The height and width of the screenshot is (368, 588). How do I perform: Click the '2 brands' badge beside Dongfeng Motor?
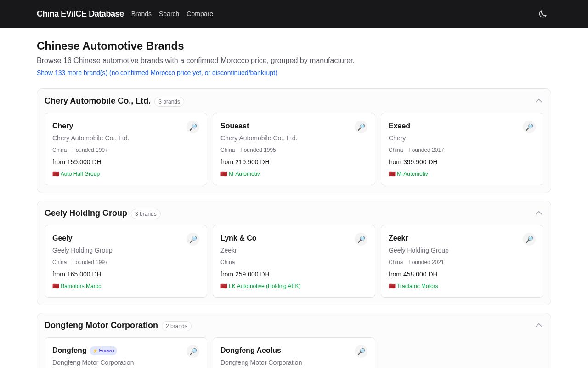click(x=177, y=326)
